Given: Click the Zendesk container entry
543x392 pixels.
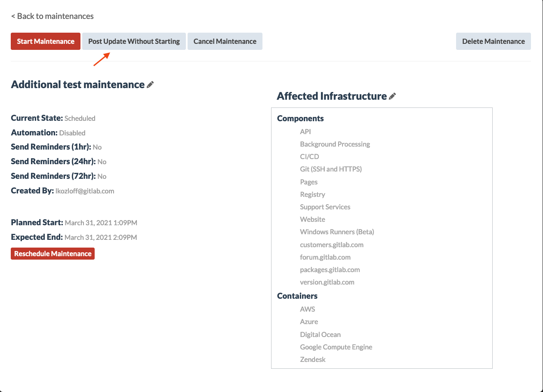Looking at the screenshot, I should [312, 359].
